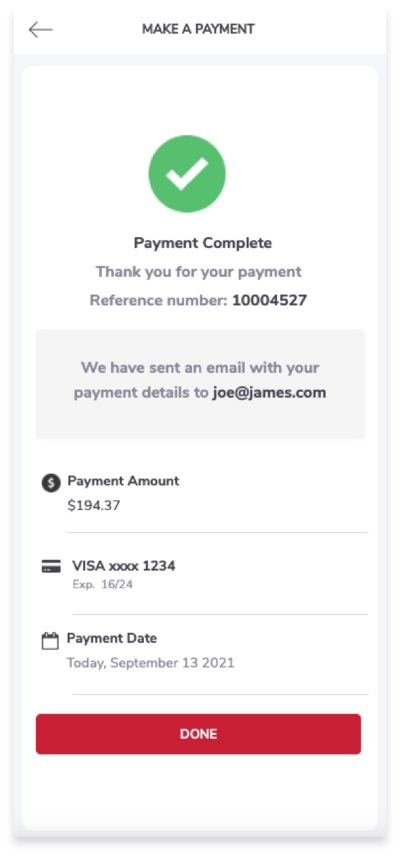Image resolution: width=400 pixels, height=857 pixels.
Task: Click the MAKE A PAYMENT header title
Action: (x=198, y=29)
